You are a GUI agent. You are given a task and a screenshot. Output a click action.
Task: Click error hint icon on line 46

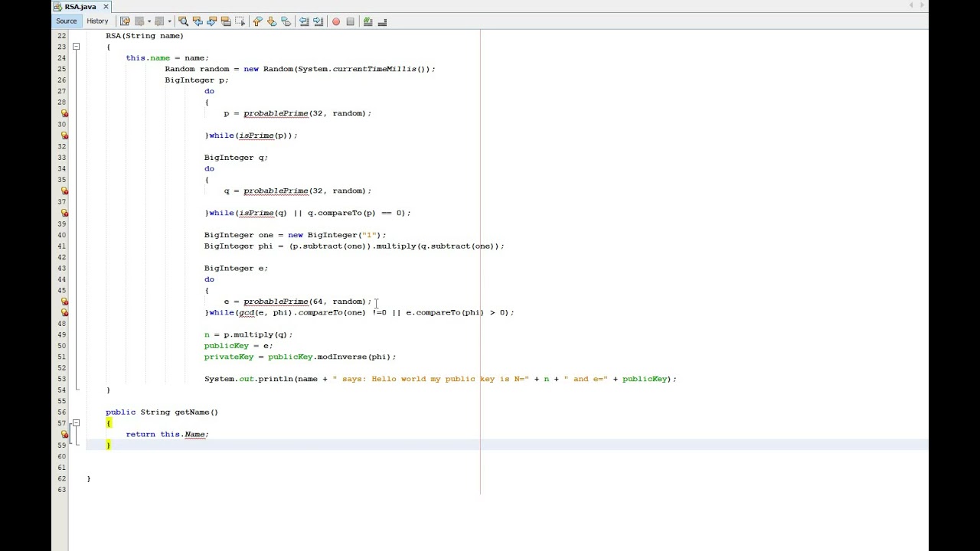tap(64, 302)
